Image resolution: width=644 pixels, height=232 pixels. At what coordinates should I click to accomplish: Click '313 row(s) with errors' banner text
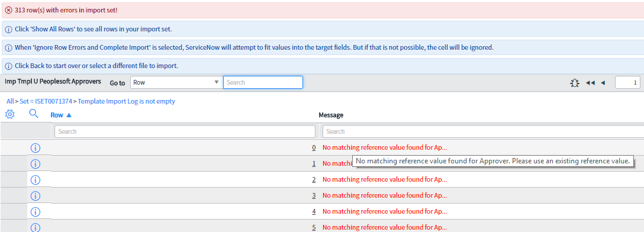click(66, 10)
